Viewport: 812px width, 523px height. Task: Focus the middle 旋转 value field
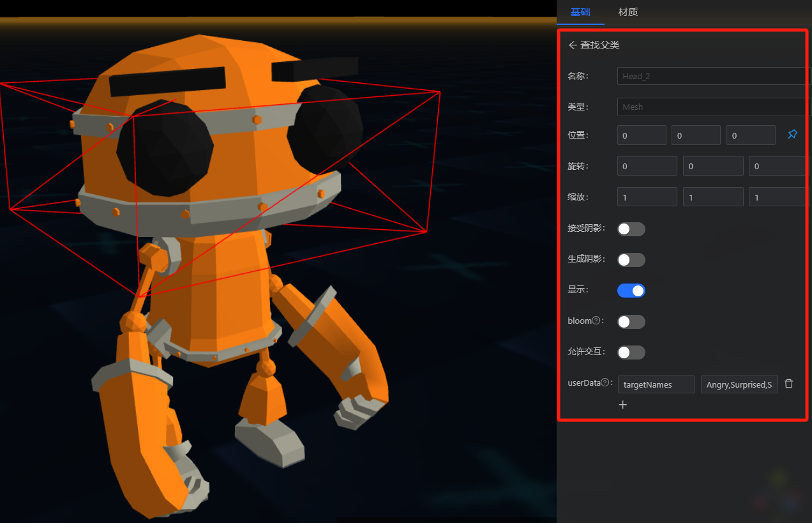pyautogui.click(x=712, y=166)
